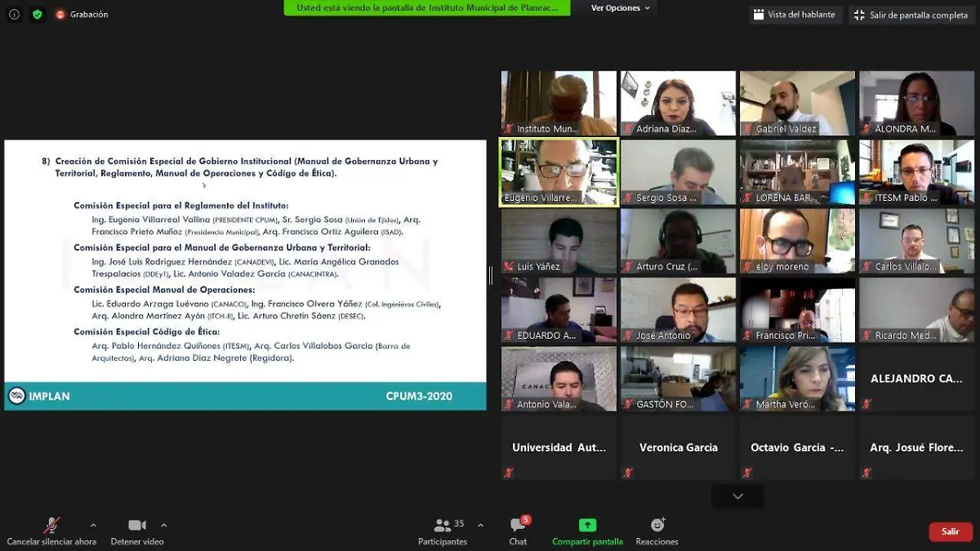
Task: Open the Reacciones smiley icon
Action: [657, 525]
